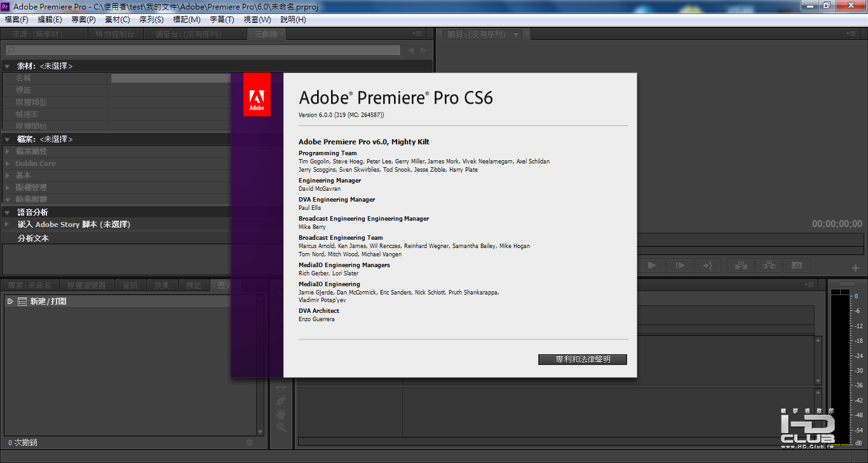Click the Play button in program monitor

tap(652, 265)
